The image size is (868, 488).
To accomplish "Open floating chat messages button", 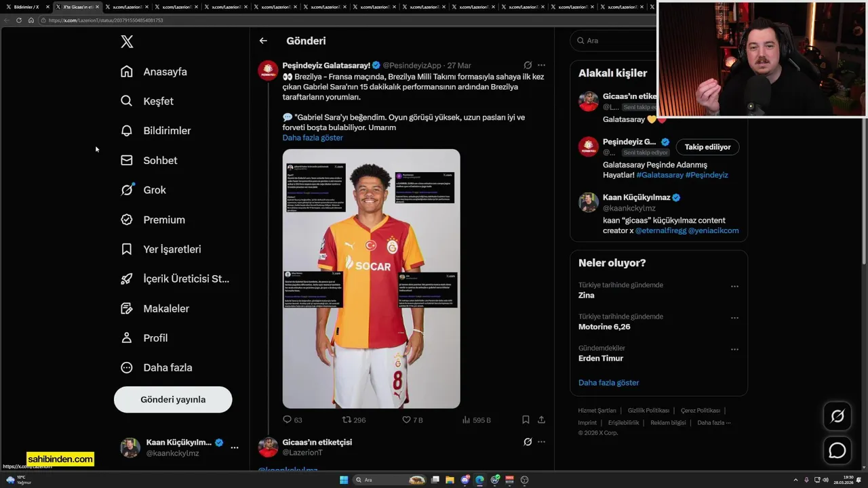I will [837, 450].
